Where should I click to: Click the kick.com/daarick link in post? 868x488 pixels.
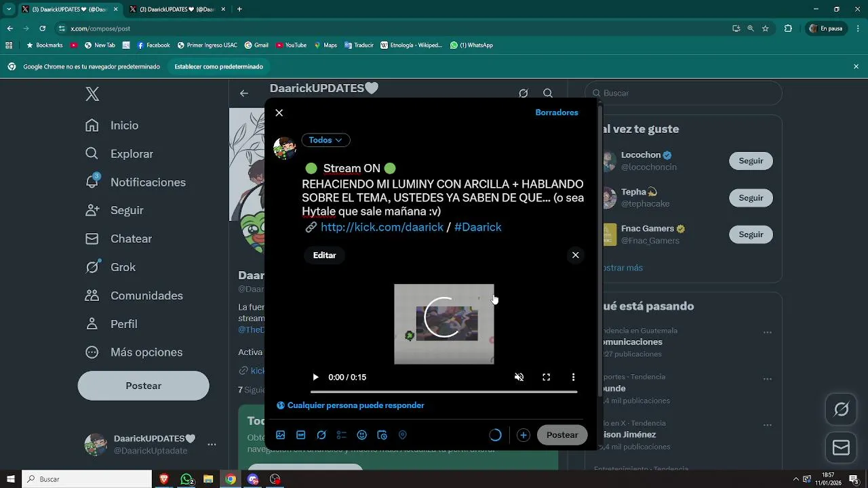pyautogui.click(x=382, y=227)
